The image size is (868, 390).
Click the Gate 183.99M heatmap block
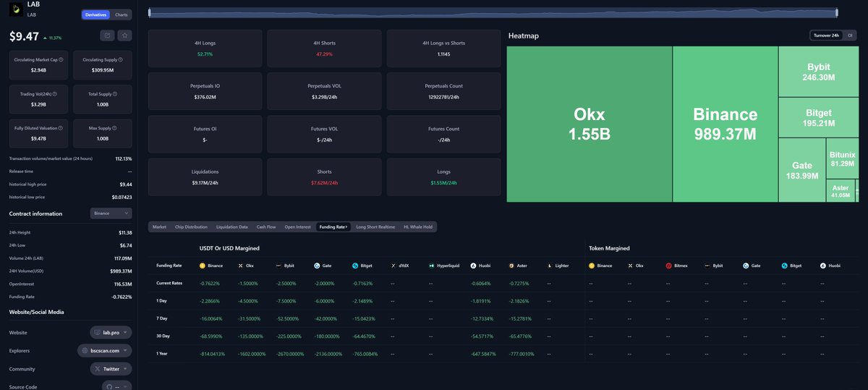(x=802, y=170)
